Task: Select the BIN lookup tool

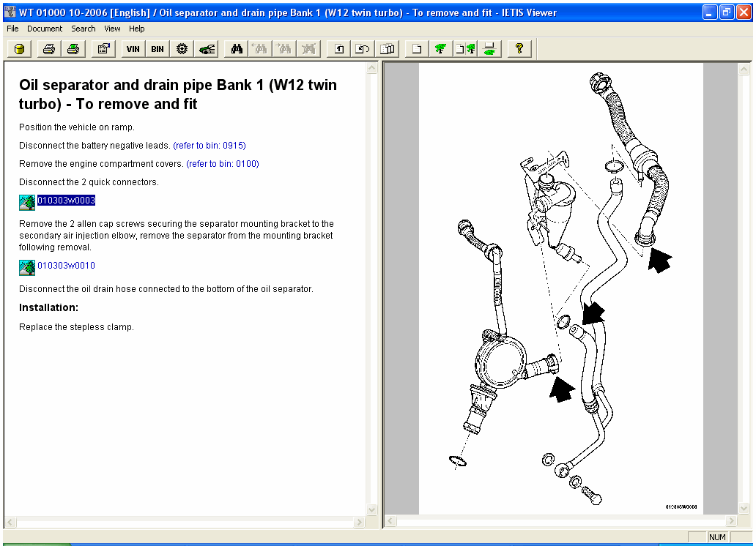Action: (156, 48)
